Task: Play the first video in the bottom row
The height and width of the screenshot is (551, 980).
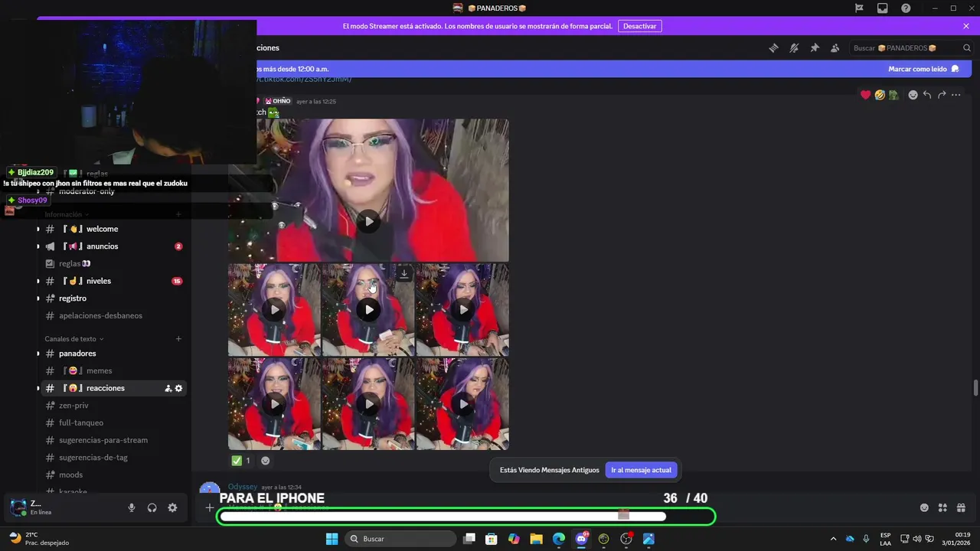Action: [x=274, y=404]
